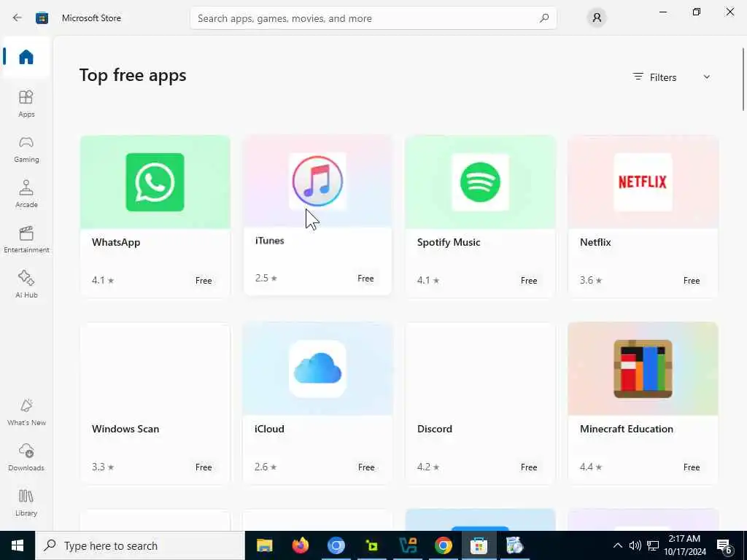Show hidden system tray icons

pyautogui.click(x=617, y=545)
